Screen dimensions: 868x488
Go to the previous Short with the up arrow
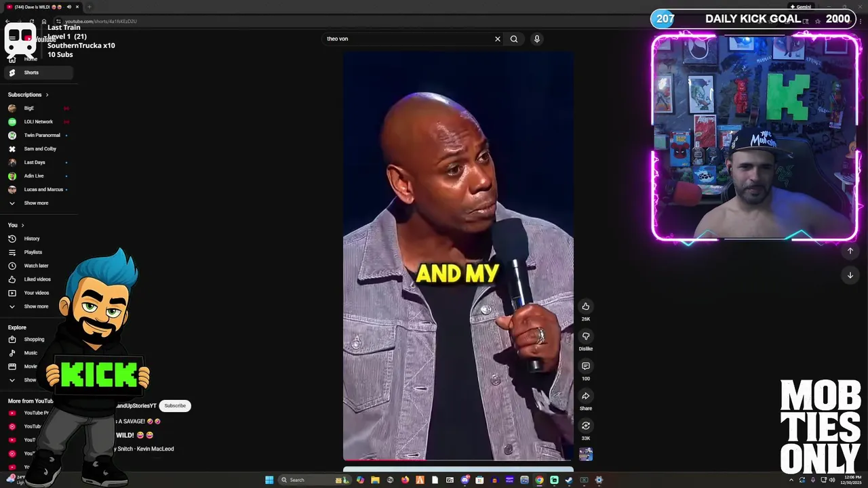click(x=850, y=251)
